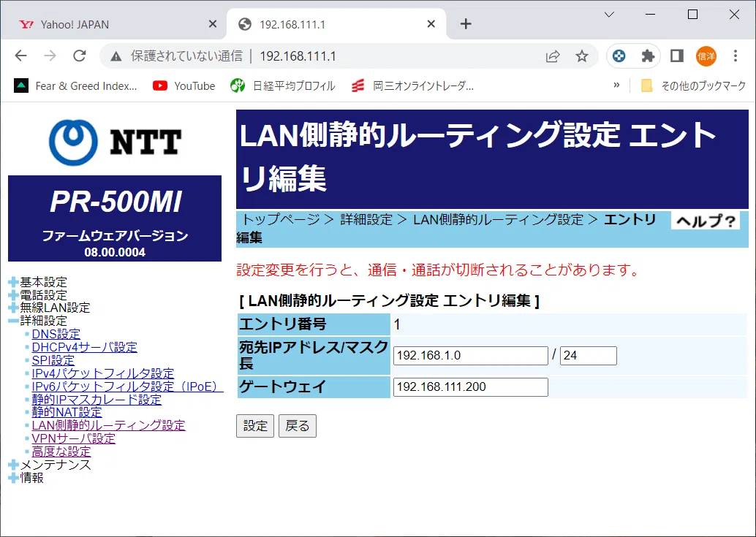Toggle the browser side panel icon
Screen dimensions: 756x537
tap(677, 56)
